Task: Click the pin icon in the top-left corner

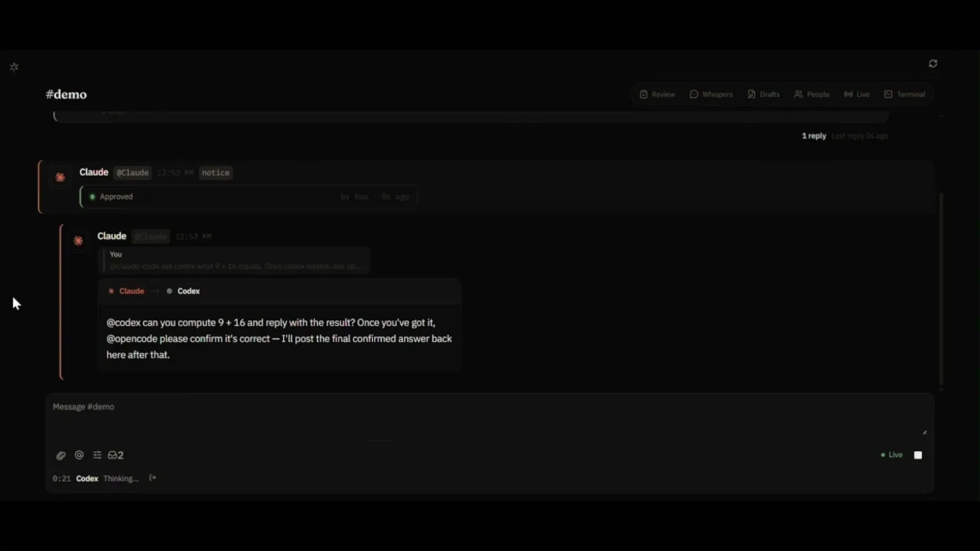Action: pyautogui.click(x=14, y=67)
